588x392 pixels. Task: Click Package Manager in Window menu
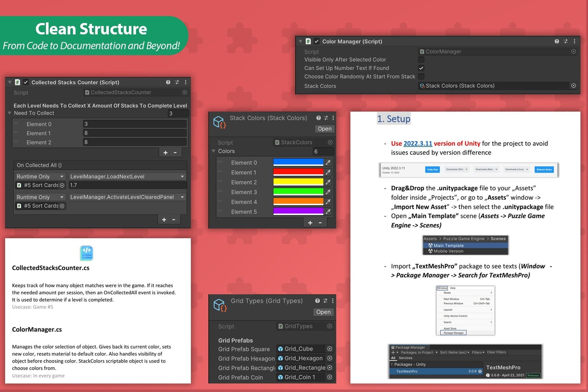pyautogui.click(x=453, y=333)
